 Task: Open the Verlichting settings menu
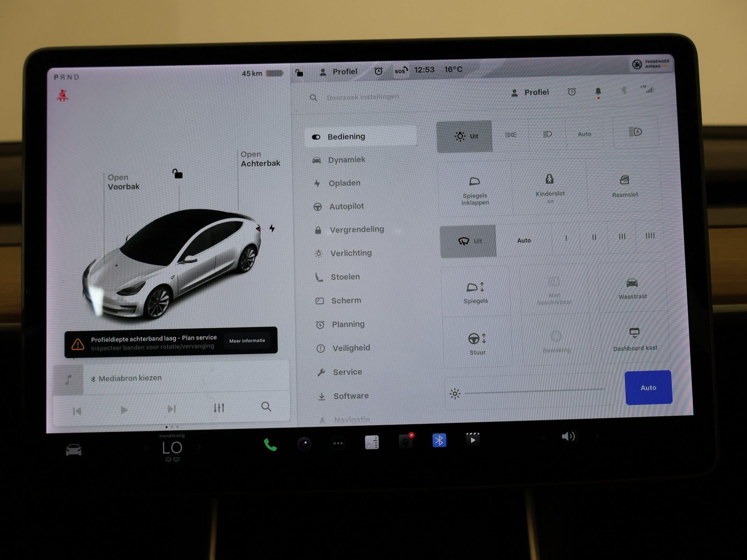(351, 253)
